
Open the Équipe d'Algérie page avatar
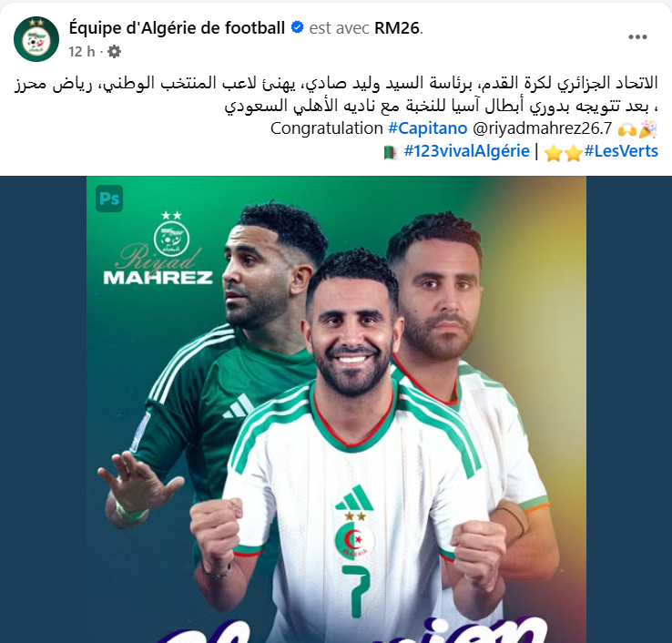pos(36,39)
